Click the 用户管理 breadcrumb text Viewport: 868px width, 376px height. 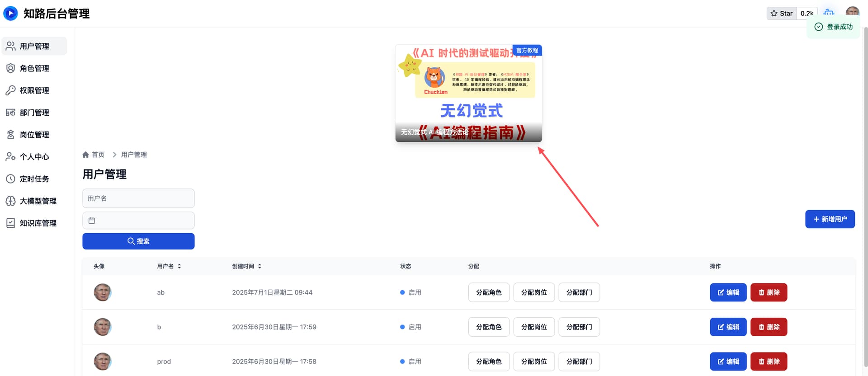coord(134,155)
